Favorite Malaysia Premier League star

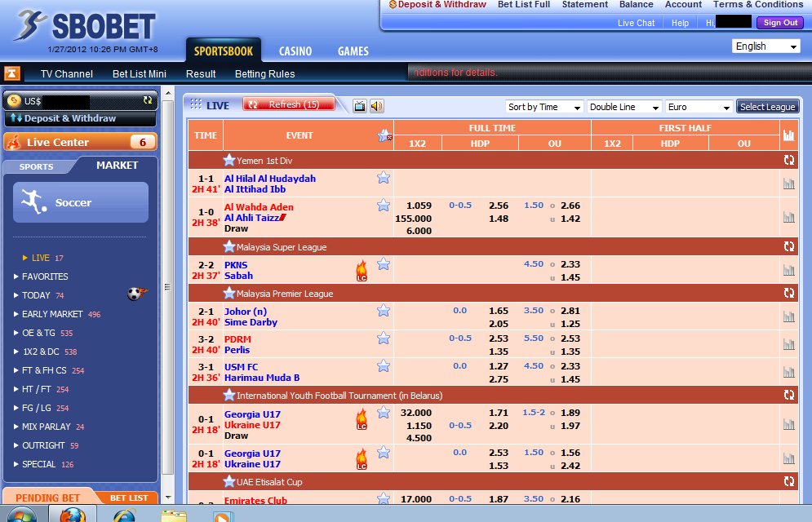point(229,293)
